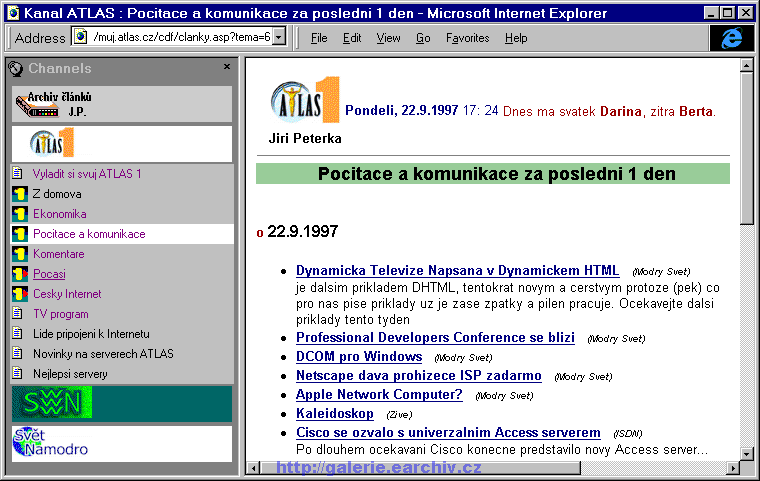Select Novinky na serverech ATLAS item

coord(103,353)
